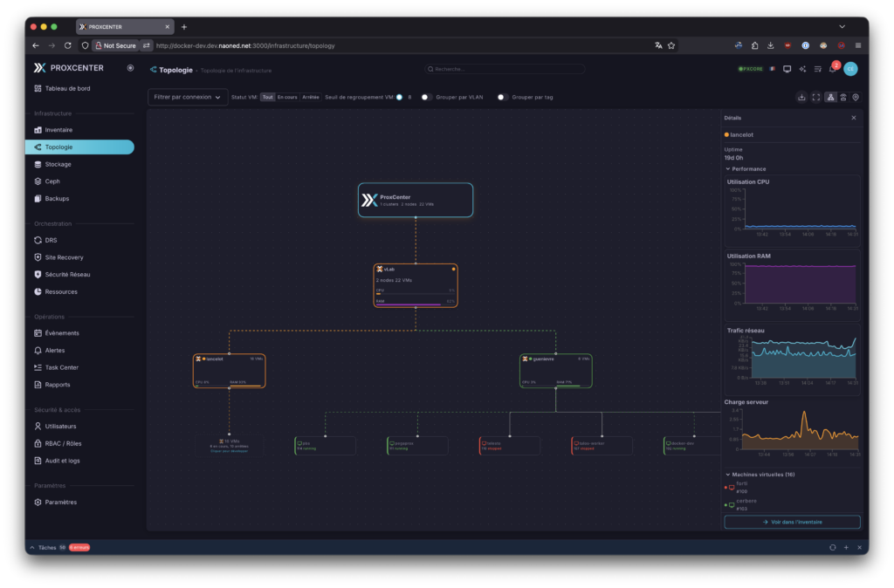Click the Backups sidebar icon

pyautogui.click(x=38, y=199)
